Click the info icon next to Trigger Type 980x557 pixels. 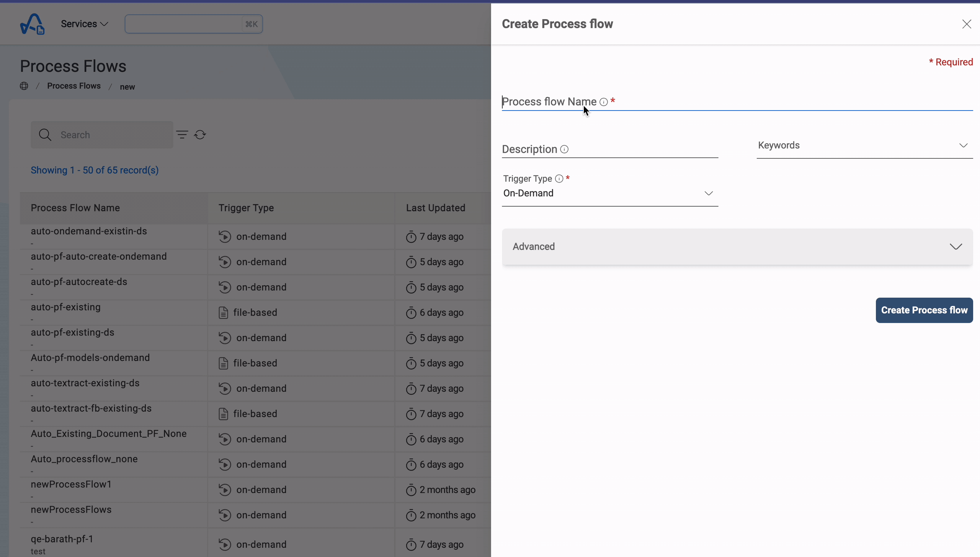coord(559,179)
